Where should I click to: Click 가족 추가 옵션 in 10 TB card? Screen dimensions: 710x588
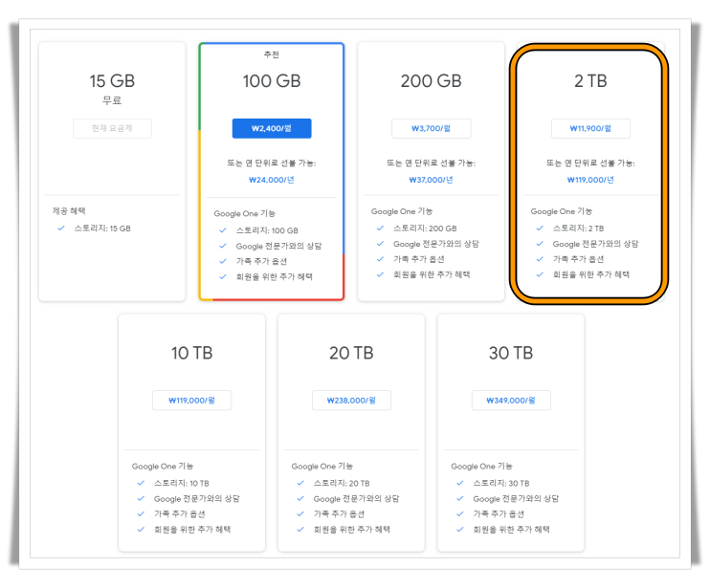pos(179,513)
